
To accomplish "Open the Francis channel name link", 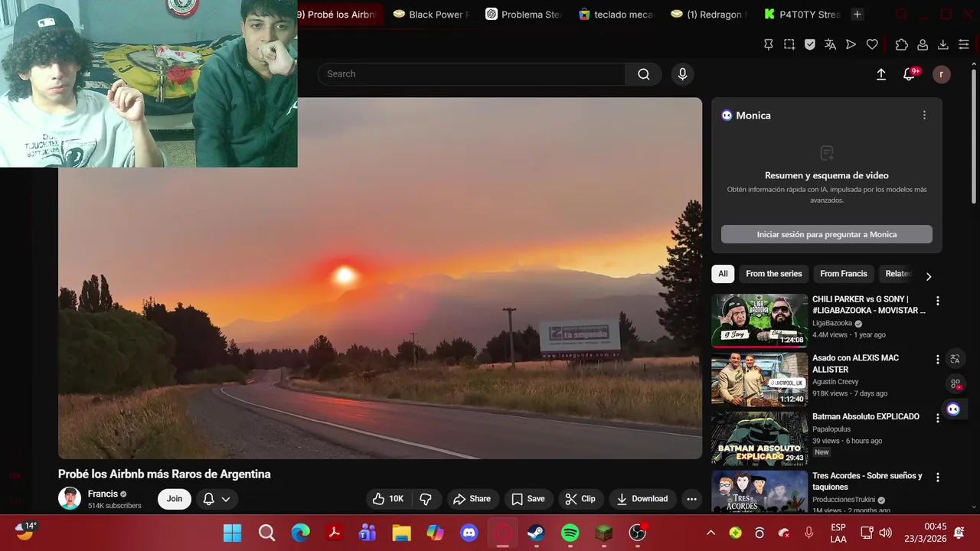I will pyautogui.click(x=103, y=494).
